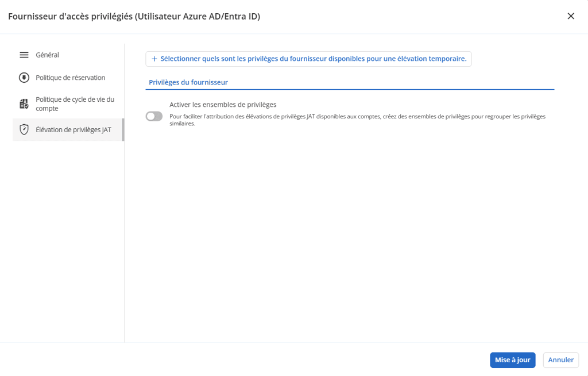Go to Politique de cycle de vie du compte
This screenshot has width=588, height=376.
[75, 104]
